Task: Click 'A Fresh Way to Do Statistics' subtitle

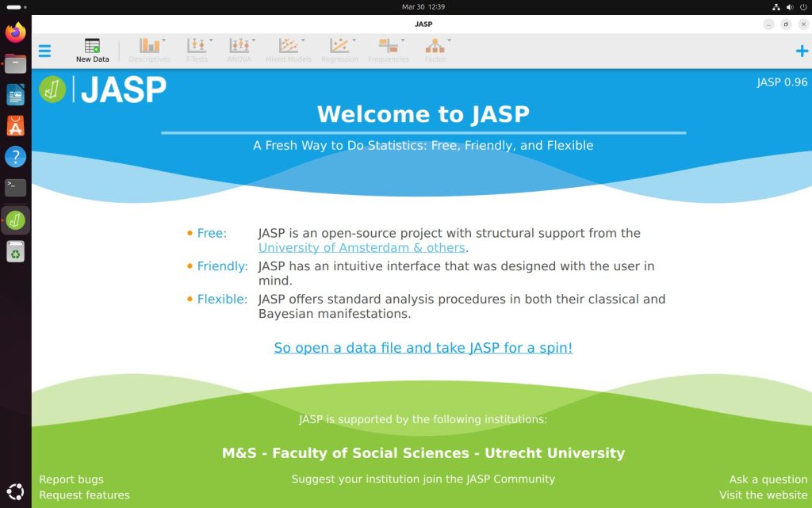Action: pos(423,146)
